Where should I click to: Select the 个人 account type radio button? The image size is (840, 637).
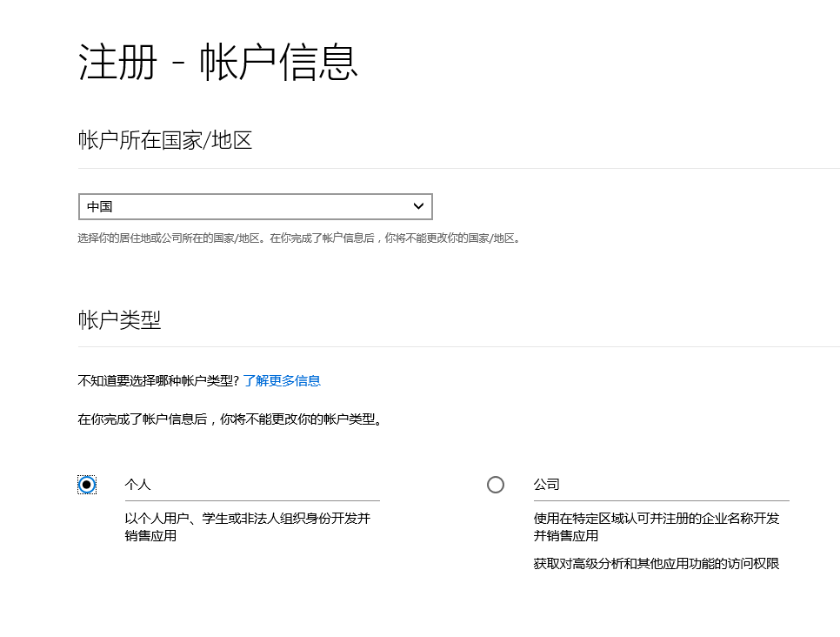click(x=87, y=485)
